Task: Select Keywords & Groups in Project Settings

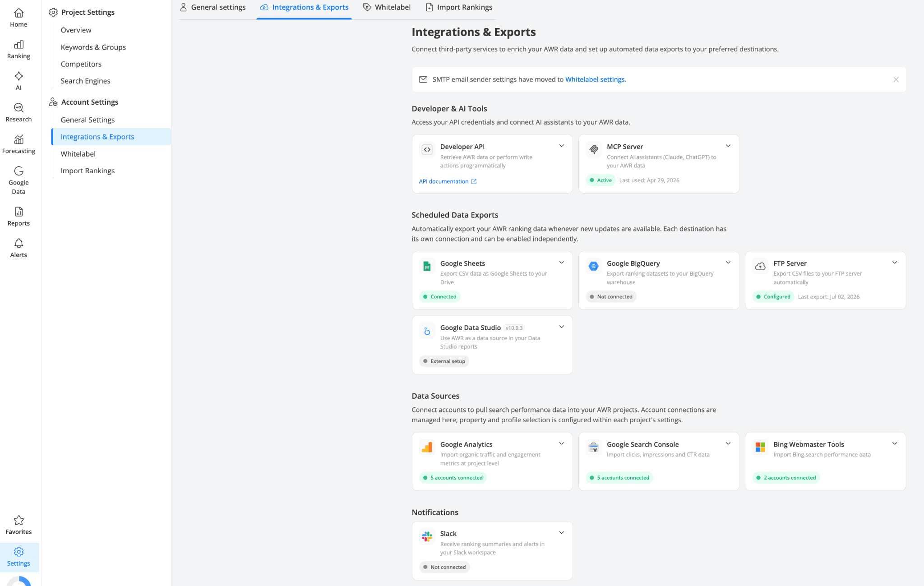Action: click(93, 47)
